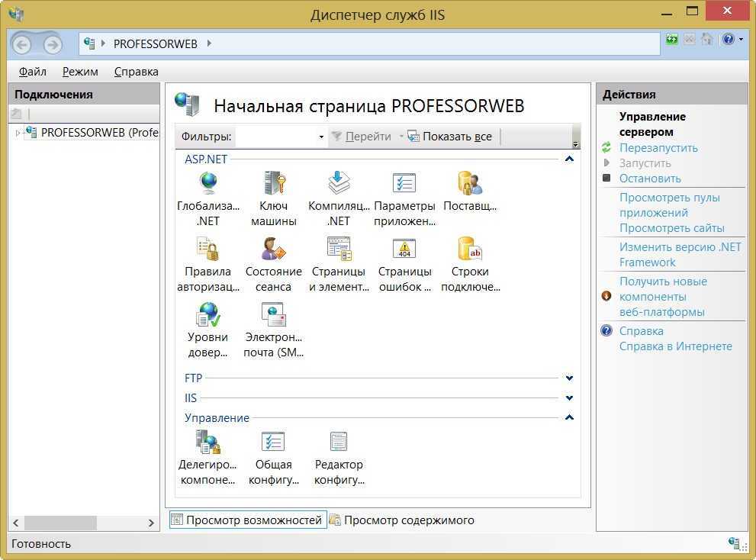Open the Файл menu
This screenshot has height=560, width=756.
coord(32,72)
